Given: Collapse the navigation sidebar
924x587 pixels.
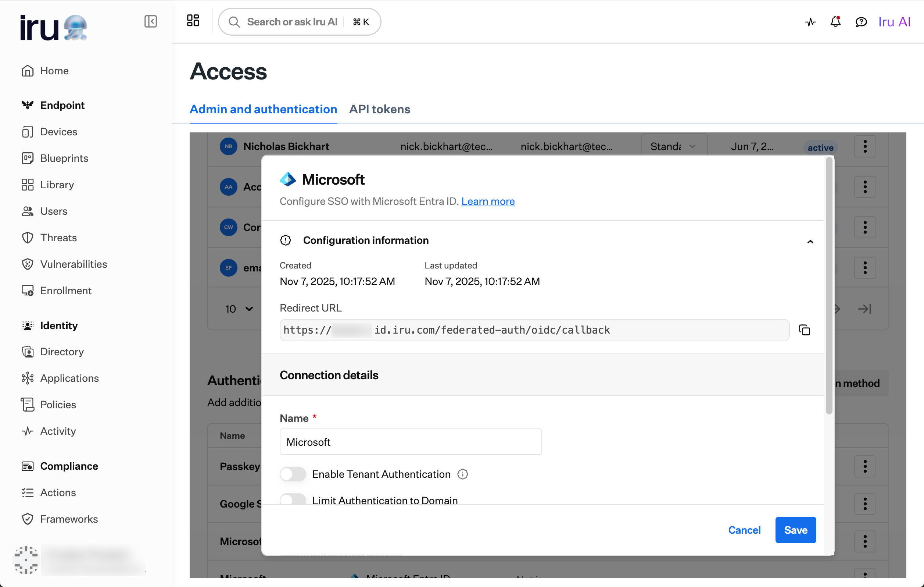Looking at the screenshot, I should pos(151,21).
